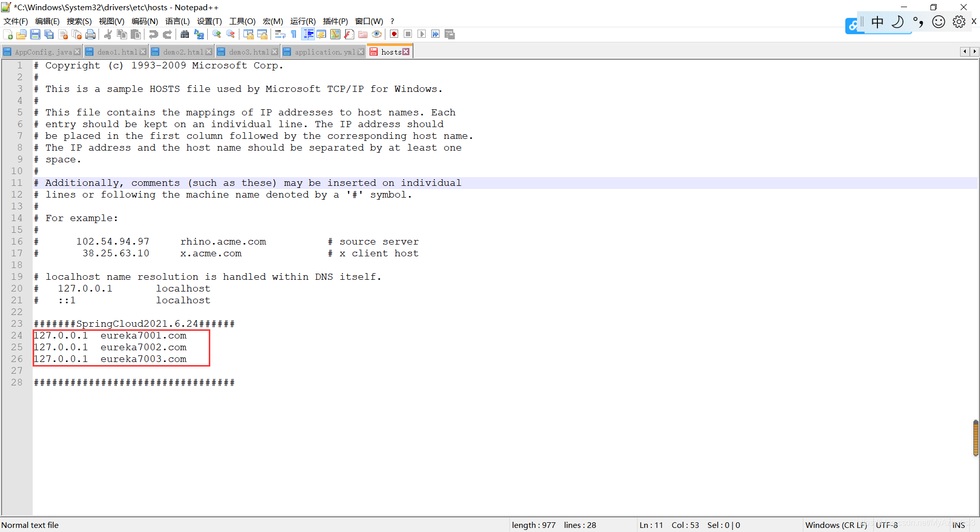Toggle synchronize horizontal scrolling
The image size is (980, 532).
(262, 34)
